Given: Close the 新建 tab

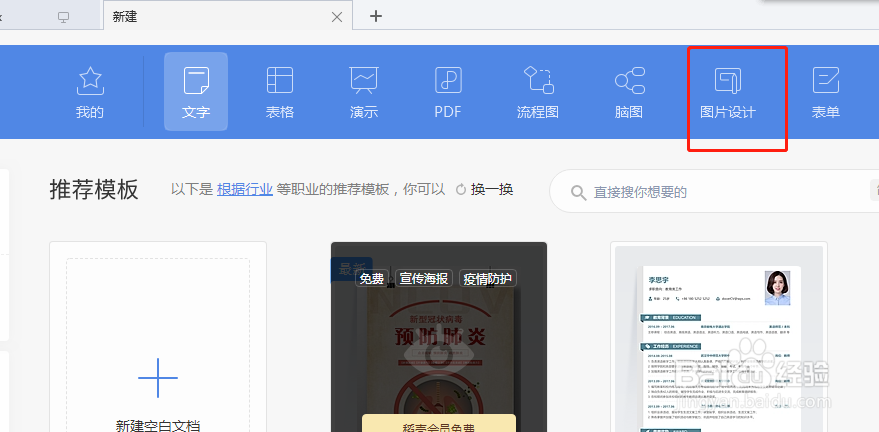Looking at the screenshot, I should tap(337, 17).
